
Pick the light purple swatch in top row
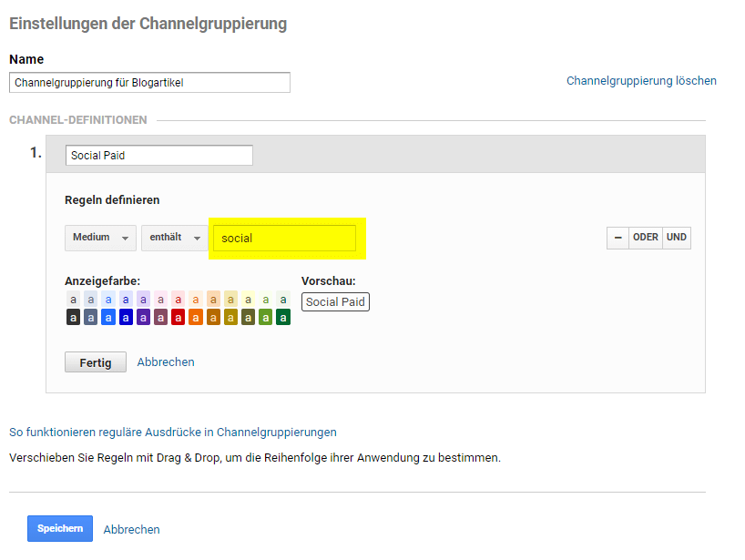(x=143, y=300)
